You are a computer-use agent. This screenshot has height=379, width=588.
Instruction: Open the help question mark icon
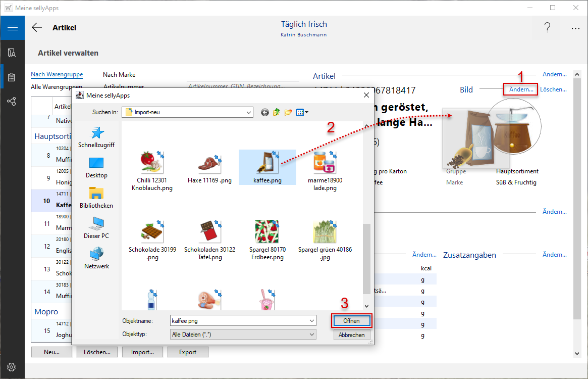pos(547,28)
